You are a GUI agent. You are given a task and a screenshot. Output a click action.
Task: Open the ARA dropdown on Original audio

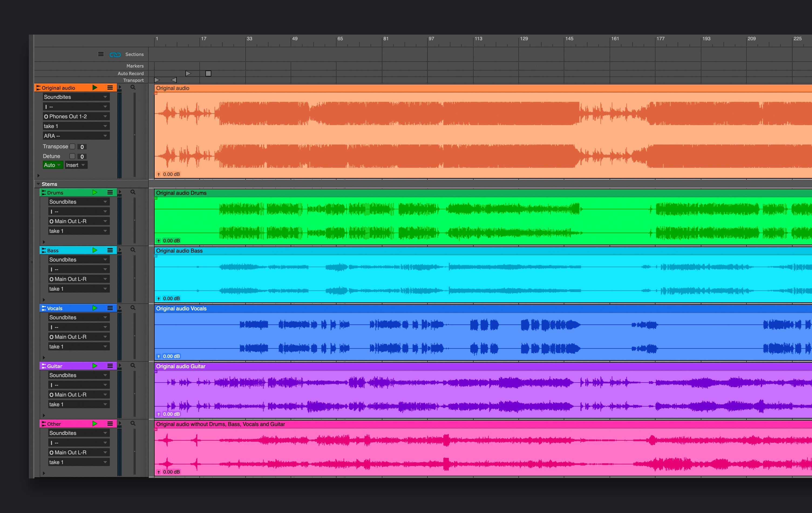[x=76, y=136]
